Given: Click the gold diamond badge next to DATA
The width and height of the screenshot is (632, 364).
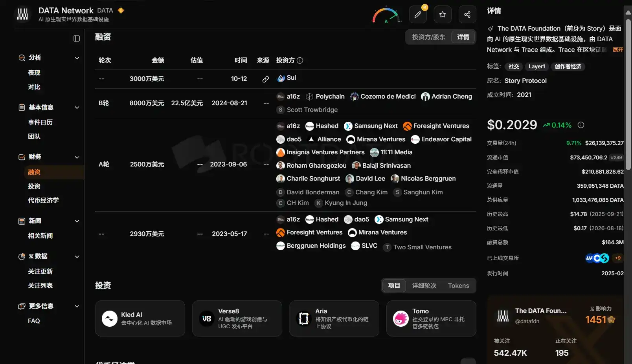Looking at the screenshot, I should click(121, 11).
